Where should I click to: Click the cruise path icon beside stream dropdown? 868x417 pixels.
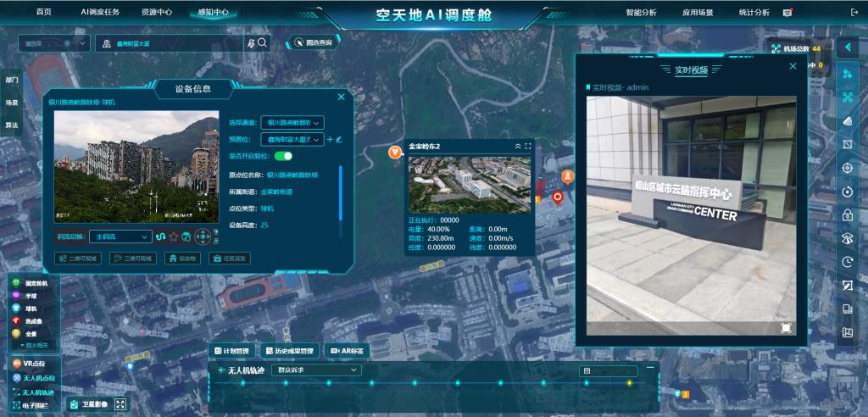click(x=161, y=236)
